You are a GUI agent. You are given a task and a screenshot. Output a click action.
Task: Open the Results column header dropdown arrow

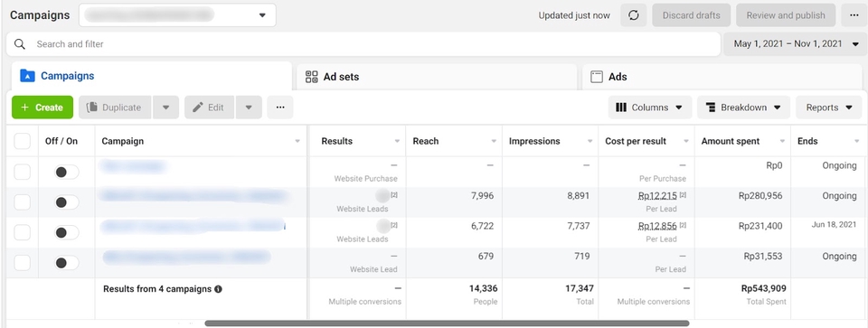(x=397, y=142)
